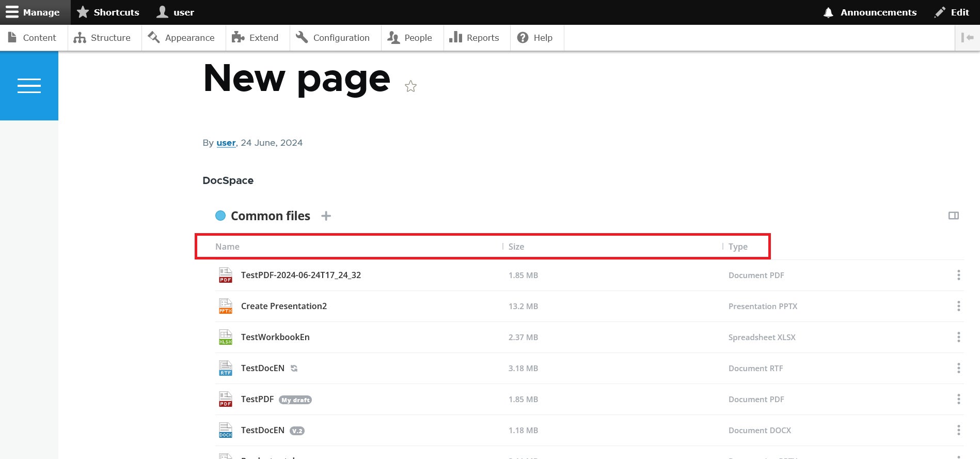Open the Appearance admin menu
Image resolution: width=980 pixels, height=459 pixels.
184,38
